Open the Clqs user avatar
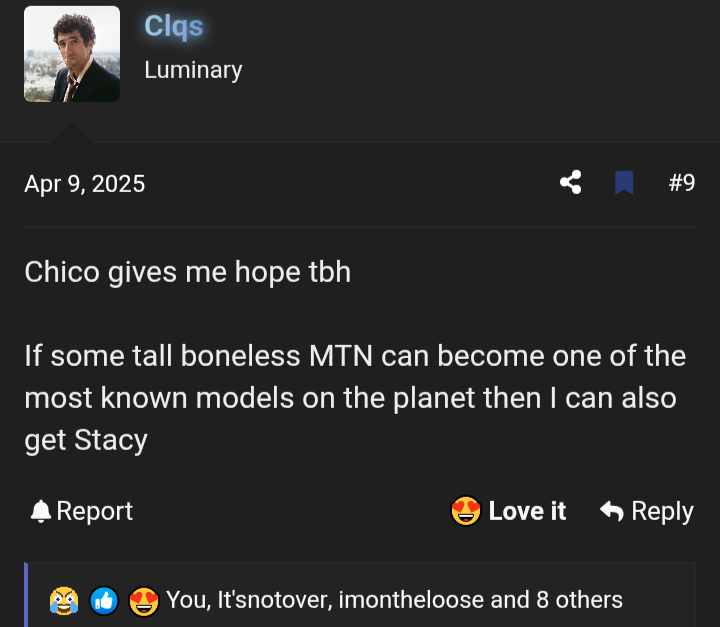 72,54
